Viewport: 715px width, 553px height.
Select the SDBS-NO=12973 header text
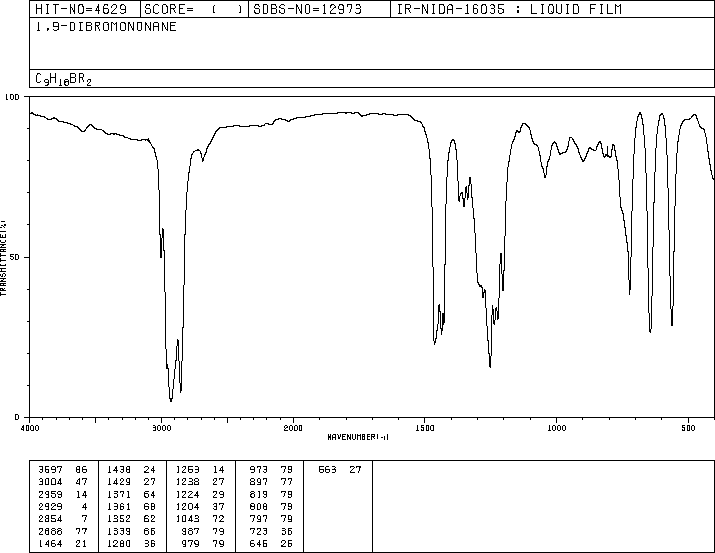pos(307,9)
